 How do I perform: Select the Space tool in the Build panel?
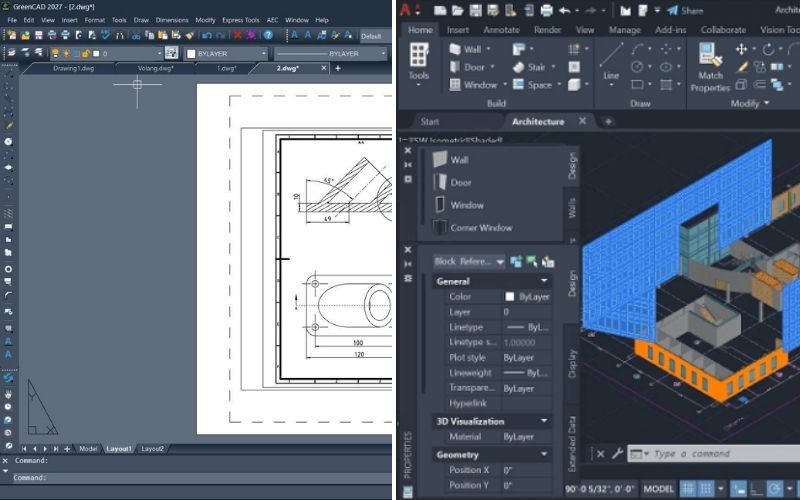(532, 85)
